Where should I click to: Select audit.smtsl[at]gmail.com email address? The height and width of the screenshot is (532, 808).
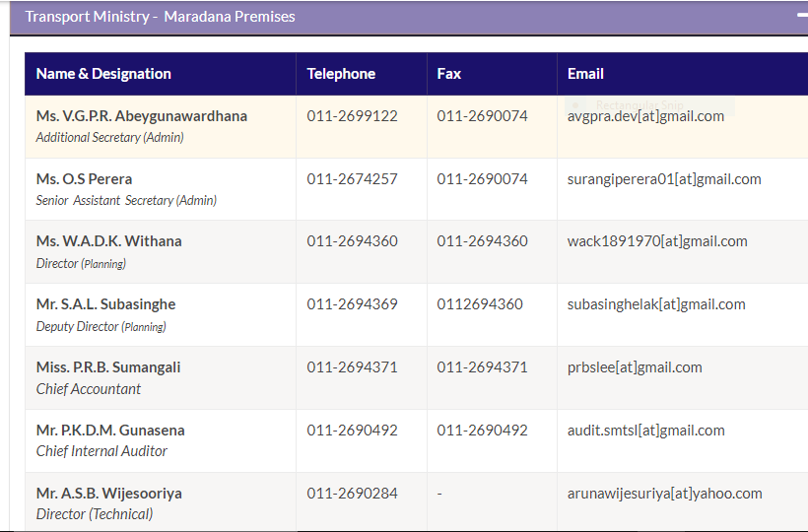(645, 431)
